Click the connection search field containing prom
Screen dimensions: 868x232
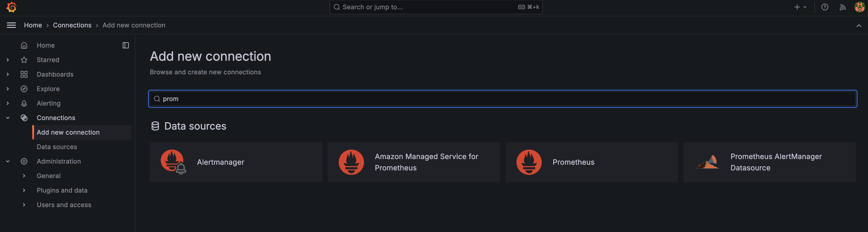coord(502,99)
